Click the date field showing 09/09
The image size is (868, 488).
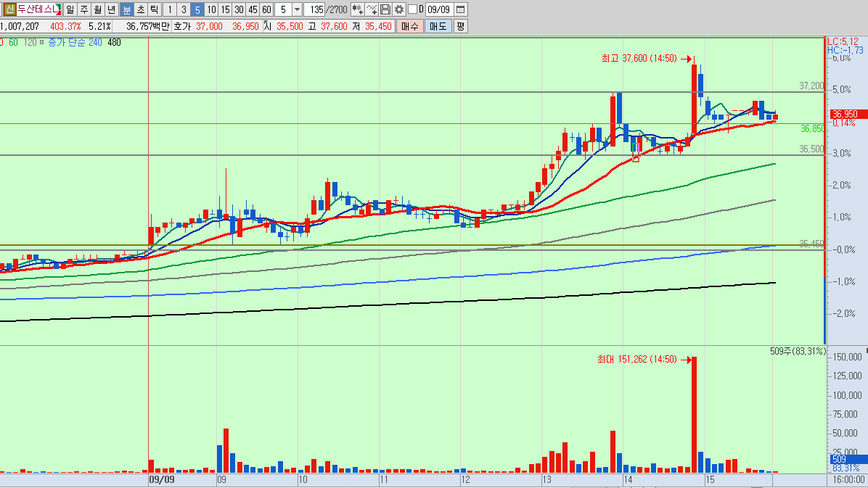(439, 9)
